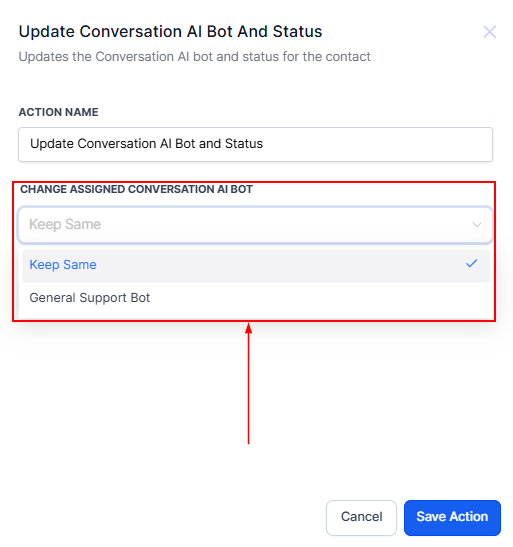
Task: Click the Cancel button
Action: point(361,517)
